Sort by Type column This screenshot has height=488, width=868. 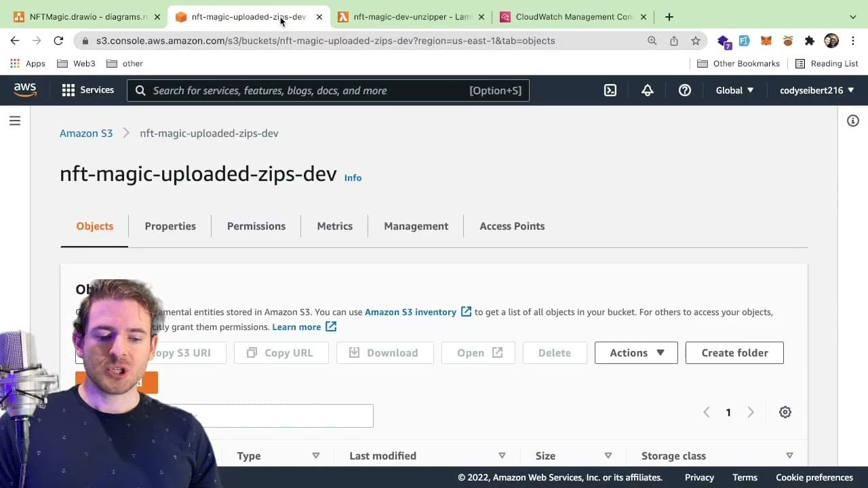[x=278, y=455]
